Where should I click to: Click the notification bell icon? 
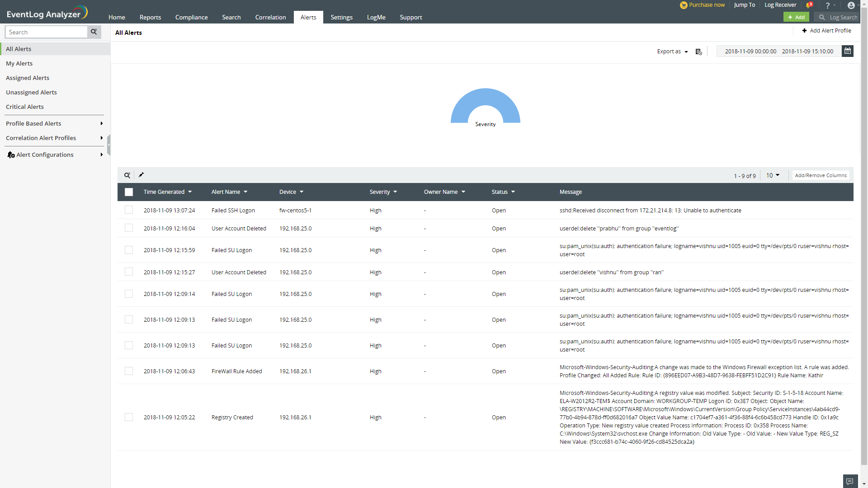coord(809,5)
